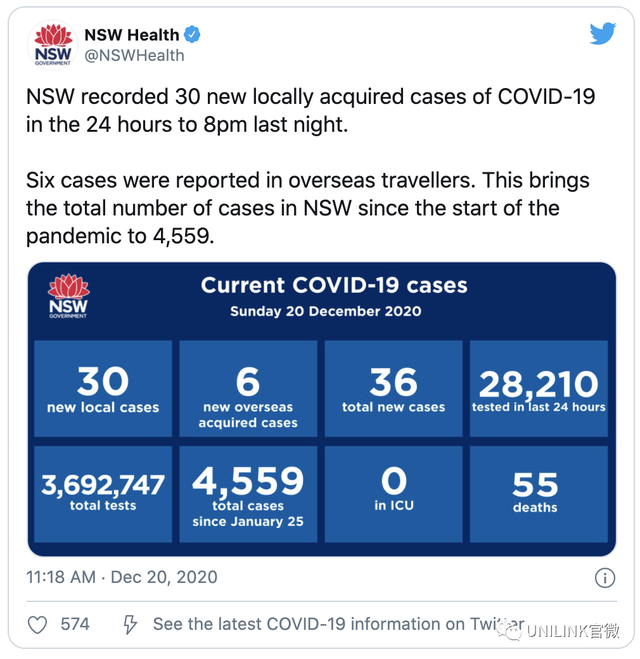This screenshot has width=640, height=659.
Task: Open See the latest COVID-19 information link
Action: click(x=338, y=624)
